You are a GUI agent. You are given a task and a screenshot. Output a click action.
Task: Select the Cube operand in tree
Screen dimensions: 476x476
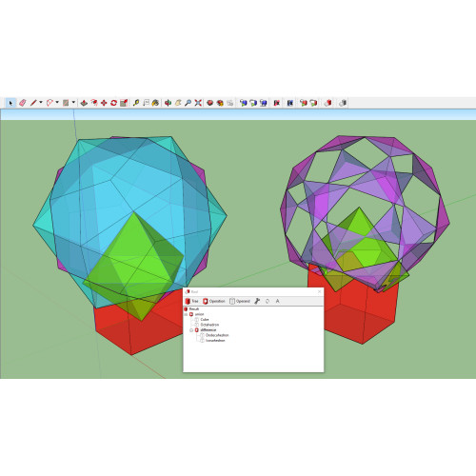pyautogui.click(x=205, y=320)
